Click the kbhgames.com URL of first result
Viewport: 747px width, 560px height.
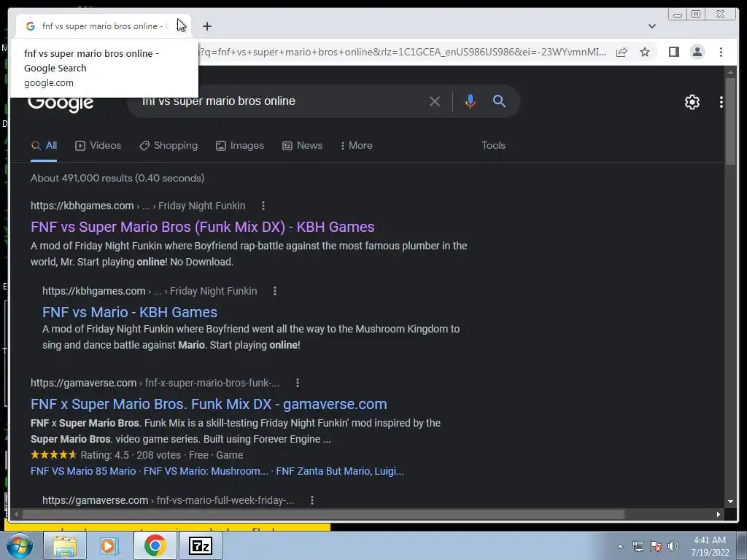82,206
